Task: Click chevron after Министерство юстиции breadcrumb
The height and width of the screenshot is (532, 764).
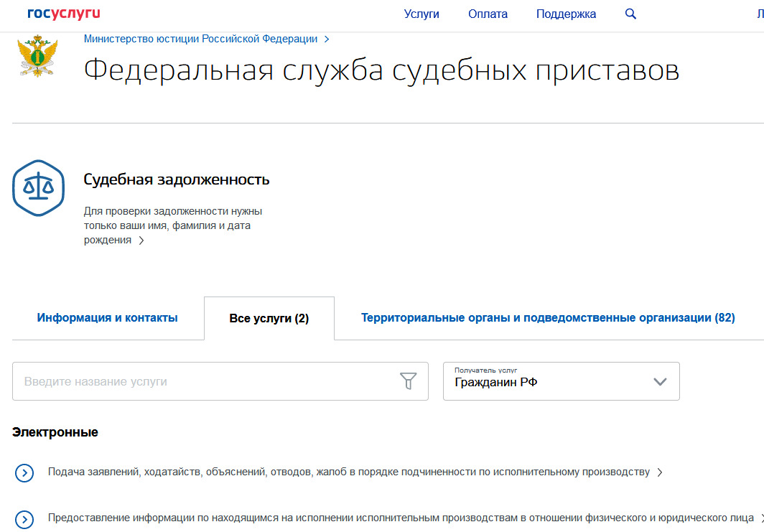Action: pyautogui.click(x=327, y=39)
